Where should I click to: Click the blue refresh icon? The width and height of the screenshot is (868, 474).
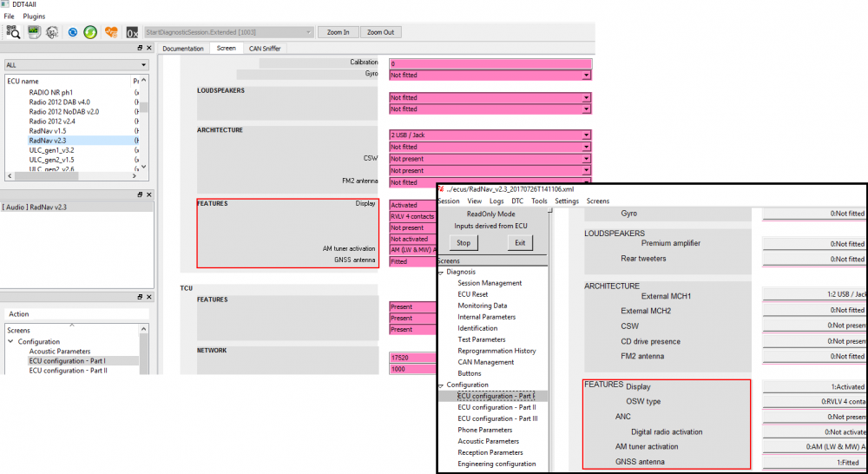pyautogui.click(x=73, y=32)
